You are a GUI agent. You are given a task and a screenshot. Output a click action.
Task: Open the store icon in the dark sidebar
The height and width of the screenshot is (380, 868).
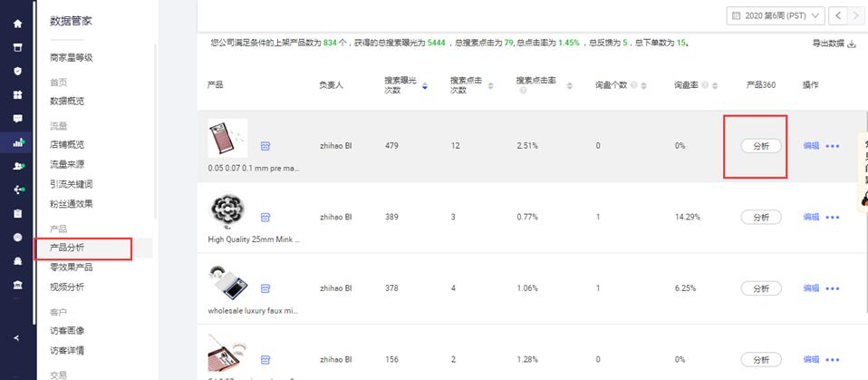pos(18,48)
